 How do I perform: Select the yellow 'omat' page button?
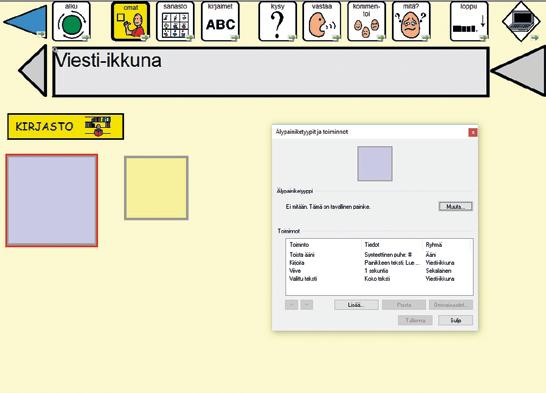pyautogui.click(x=131, y=21)
